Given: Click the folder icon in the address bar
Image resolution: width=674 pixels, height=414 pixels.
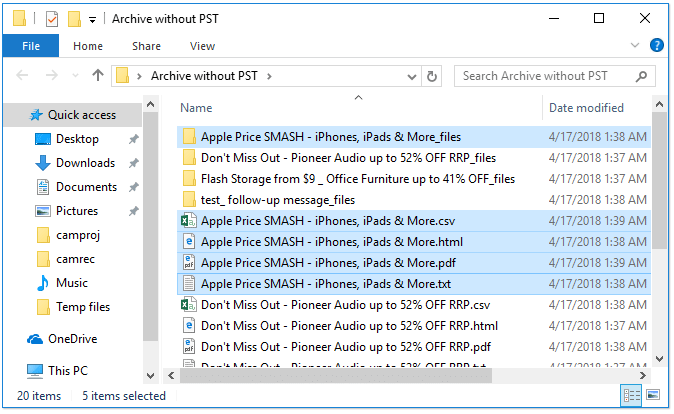Looking at the screenshot, I should pos(123,76).
